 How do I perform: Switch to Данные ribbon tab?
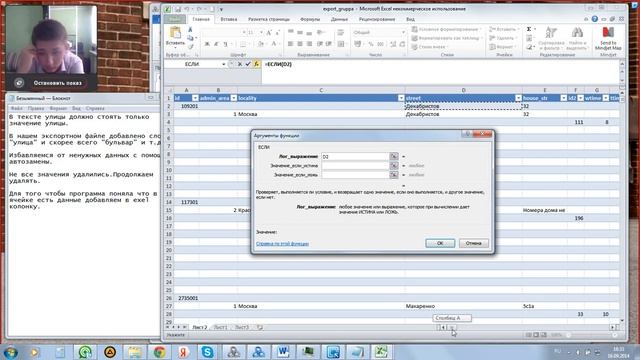coord(339,19)
